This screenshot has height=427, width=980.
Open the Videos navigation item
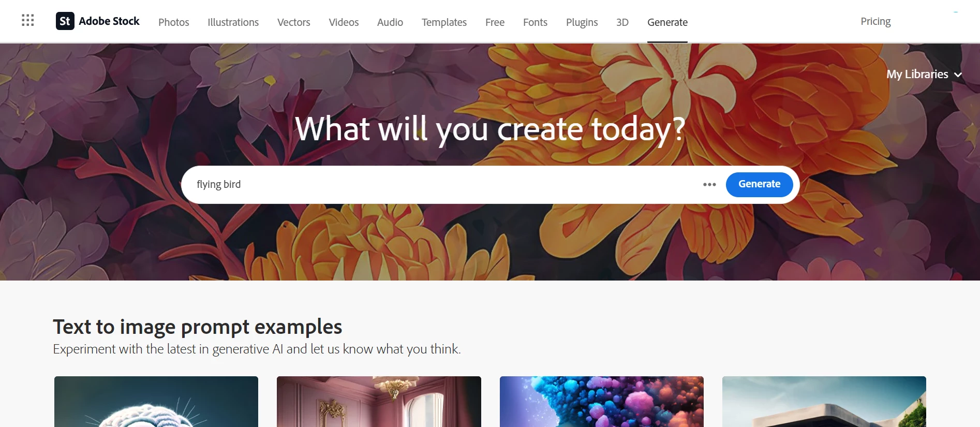click(344, 22)
